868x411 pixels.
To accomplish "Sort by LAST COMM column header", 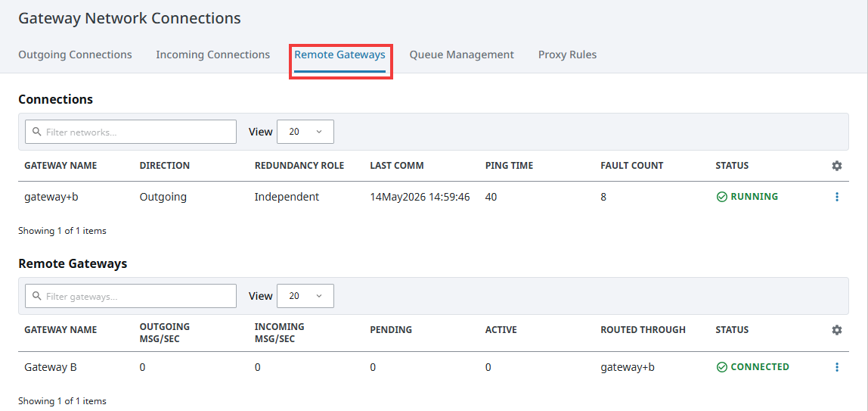I will tap(396, 166).
